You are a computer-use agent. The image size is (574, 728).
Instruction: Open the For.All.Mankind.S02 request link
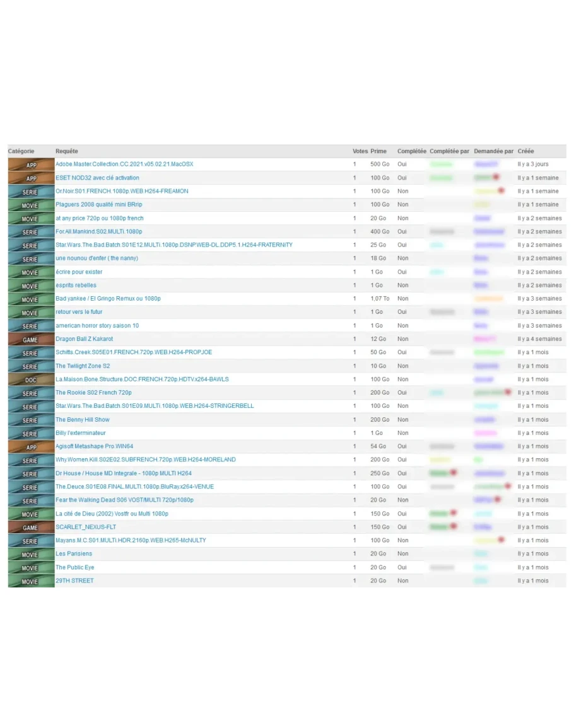click(99, 232)
